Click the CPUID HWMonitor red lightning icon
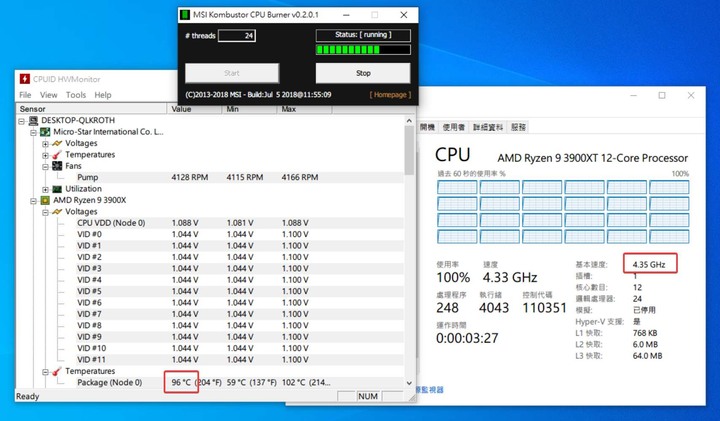This screenshot has width=720, height=421. point(25,79)
